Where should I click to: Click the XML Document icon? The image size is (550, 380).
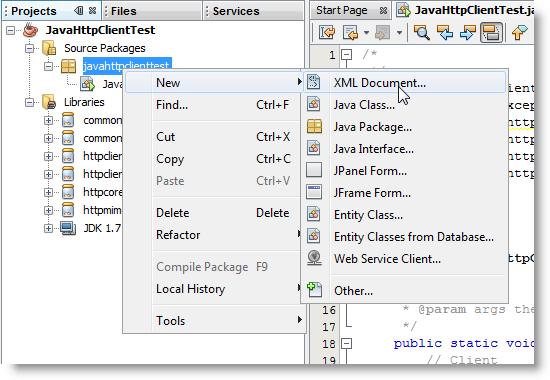point(314,82)
